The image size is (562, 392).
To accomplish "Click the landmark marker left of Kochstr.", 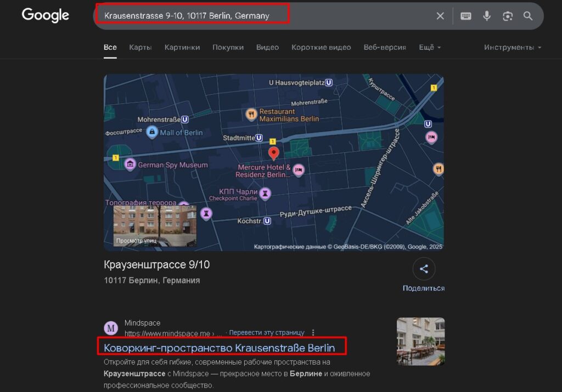I will point(206,214).
